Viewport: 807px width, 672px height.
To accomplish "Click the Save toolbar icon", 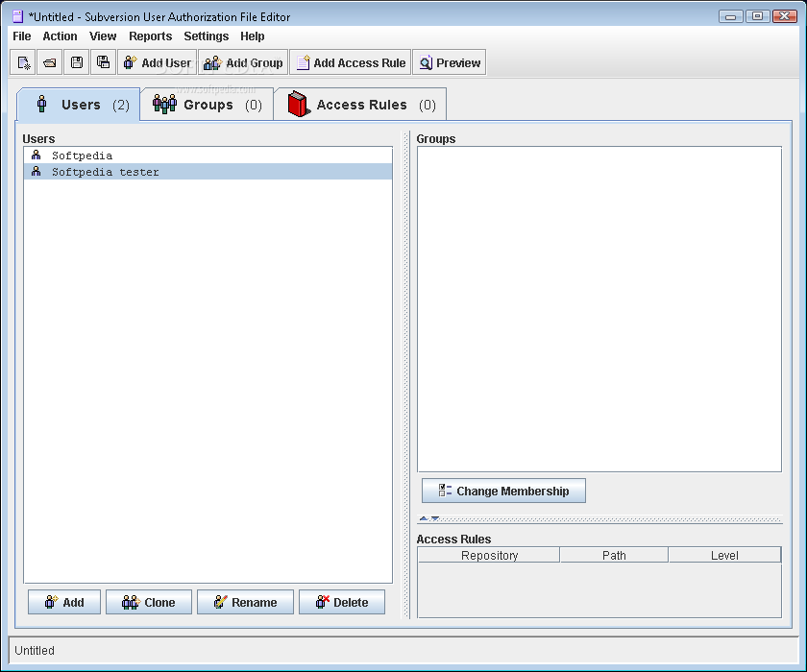I will click(x=77, y=62).
